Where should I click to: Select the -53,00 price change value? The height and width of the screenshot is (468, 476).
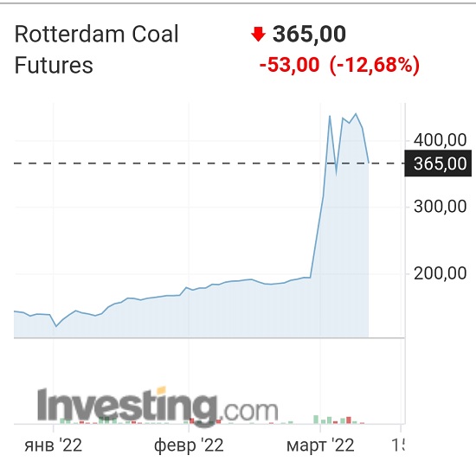(289, 65)
